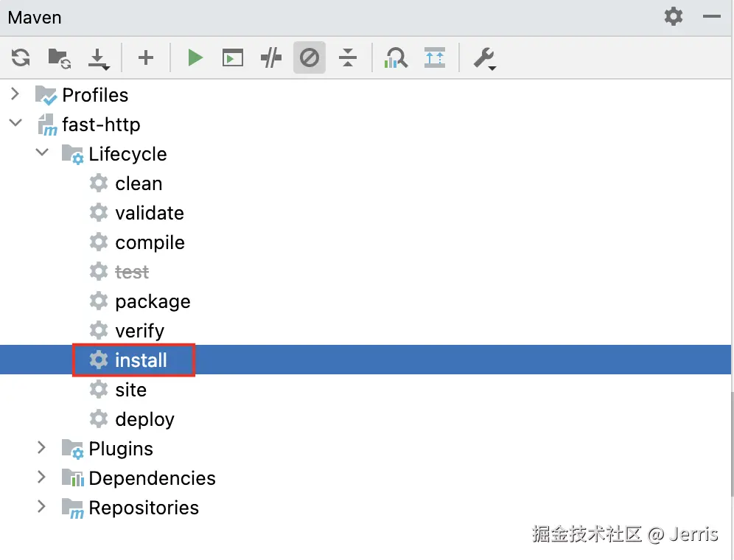Click the gear icon beside verify
The image size is (734, 560).
(98, 331)
